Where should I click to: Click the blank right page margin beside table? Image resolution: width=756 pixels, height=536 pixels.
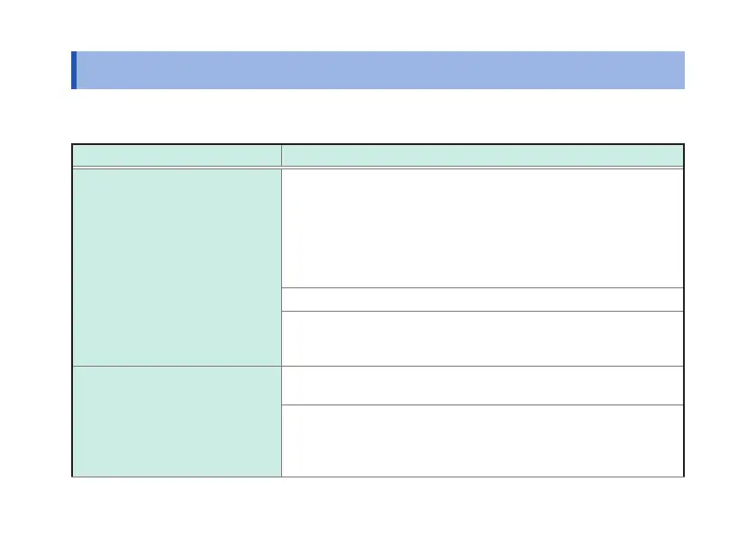pyautogui.click(x=719, y=306)
